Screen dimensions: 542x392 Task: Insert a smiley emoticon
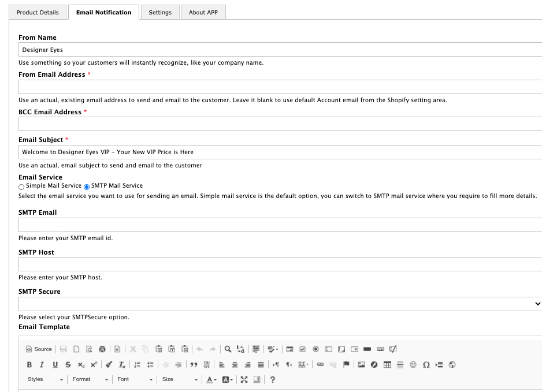[413, 365]
